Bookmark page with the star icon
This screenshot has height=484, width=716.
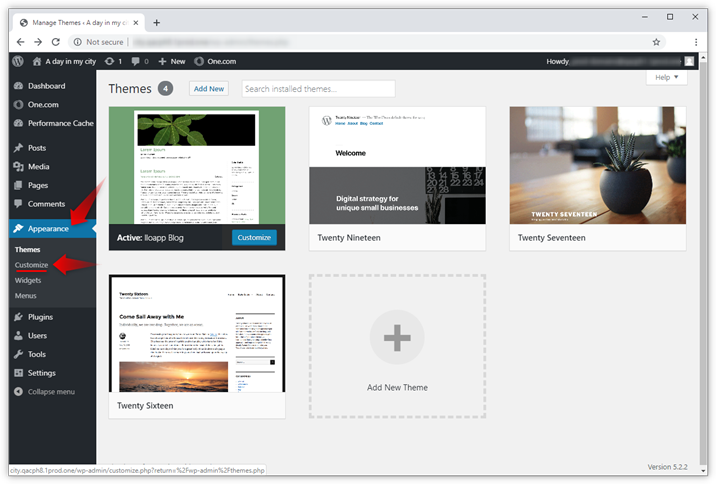pos(656,42)
